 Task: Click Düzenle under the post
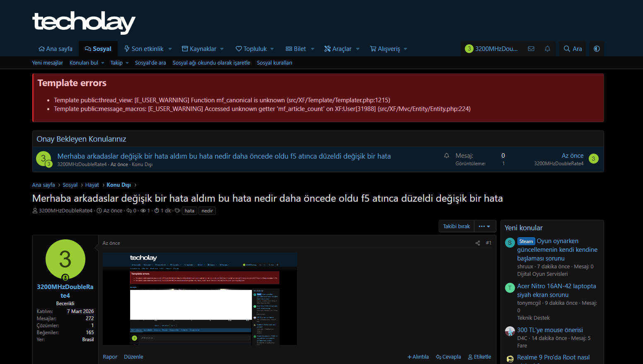tap(133, 357)
